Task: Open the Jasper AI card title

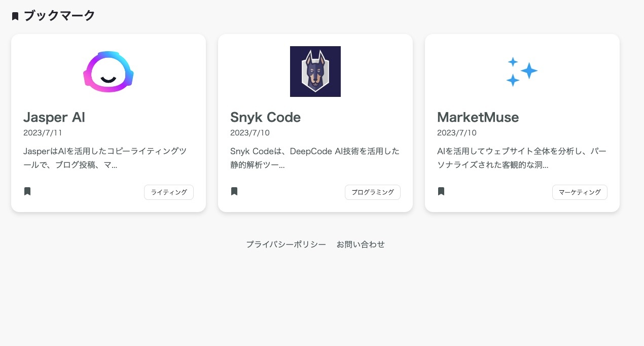Action: tap(54, 117)
